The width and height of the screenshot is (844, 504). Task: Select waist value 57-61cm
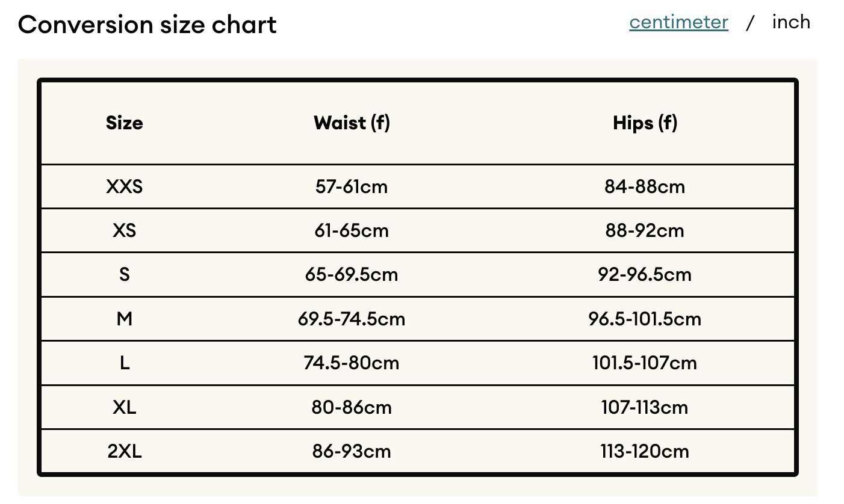pos(352,187)
